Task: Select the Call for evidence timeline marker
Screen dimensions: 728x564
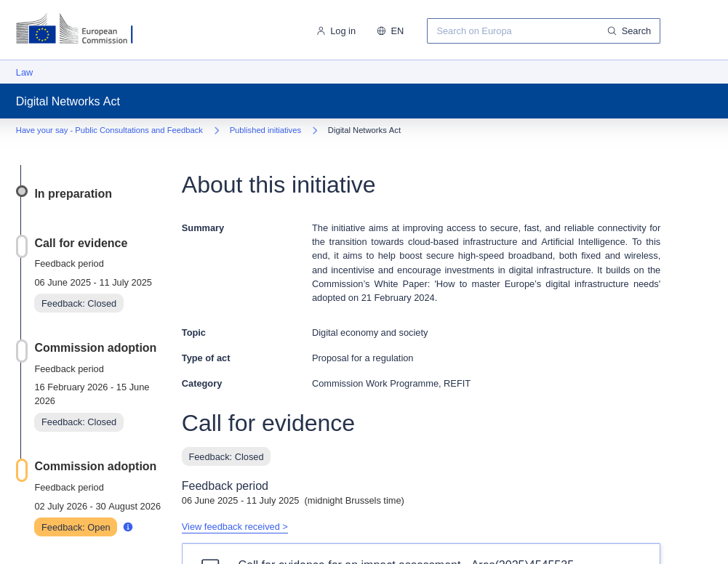Action: 22,246
